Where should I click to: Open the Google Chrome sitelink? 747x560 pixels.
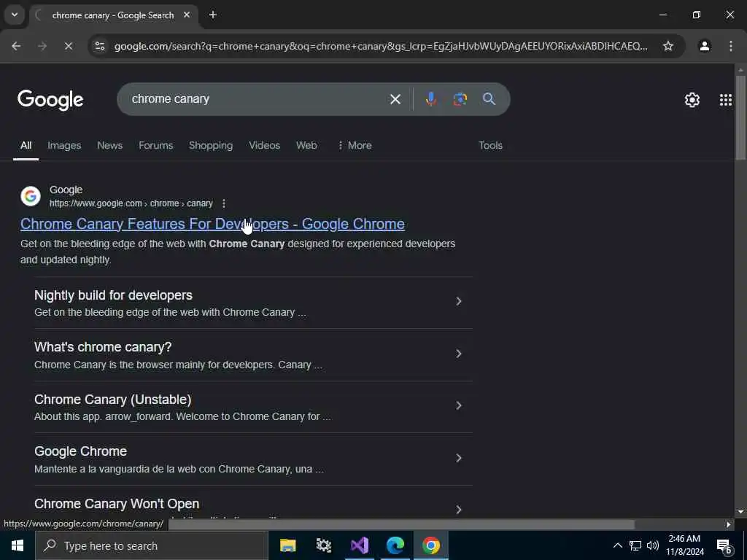coord(80,451)
